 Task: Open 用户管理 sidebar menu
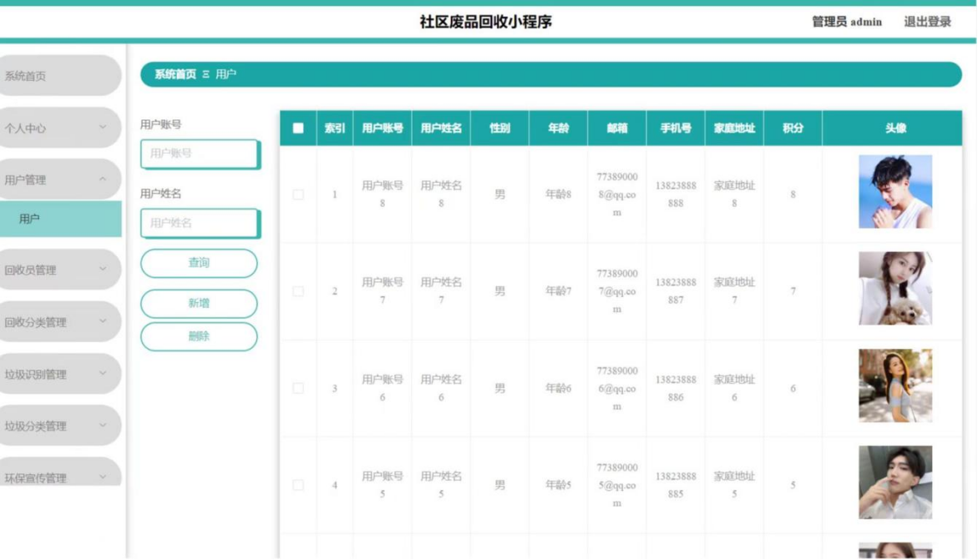(60, 179)
